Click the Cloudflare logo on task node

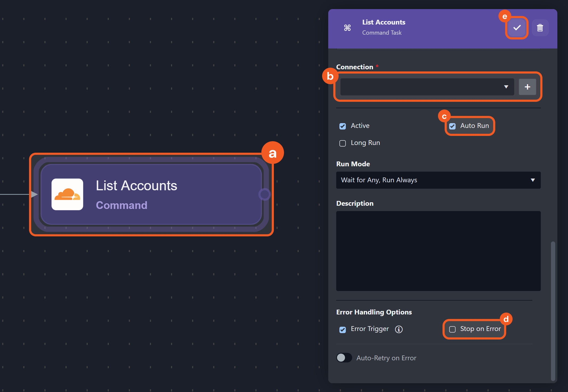click(x=67, y=195)
